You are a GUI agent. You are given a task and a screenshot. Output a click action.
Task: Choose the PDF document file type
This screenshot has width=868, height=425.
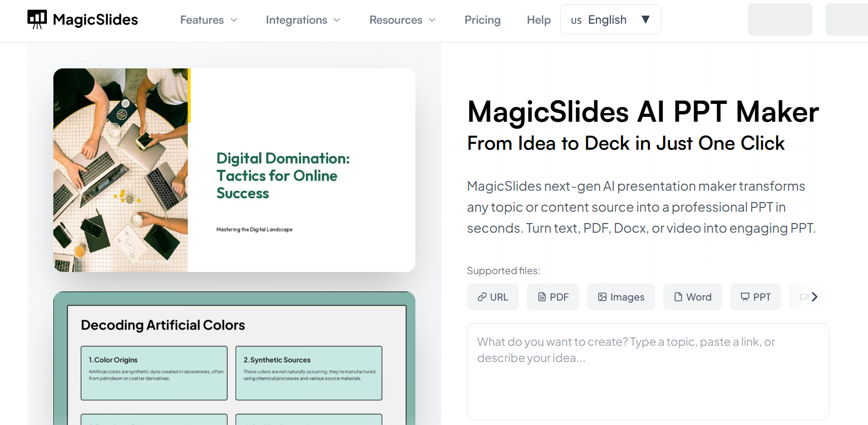click(x=553, y=297)
